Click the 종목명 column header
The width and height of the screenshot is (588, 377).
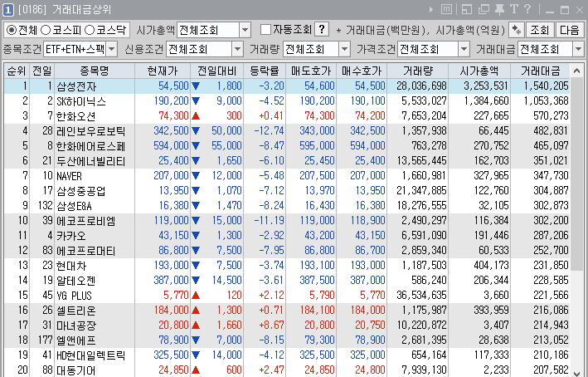coord(95,71)
